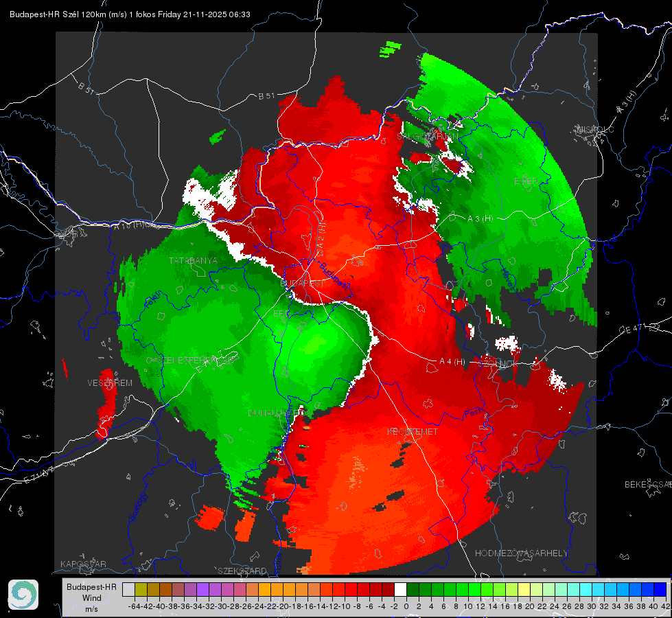Select the light gray first swatch in legend
The image size is (672, 618).
(128, 589)
